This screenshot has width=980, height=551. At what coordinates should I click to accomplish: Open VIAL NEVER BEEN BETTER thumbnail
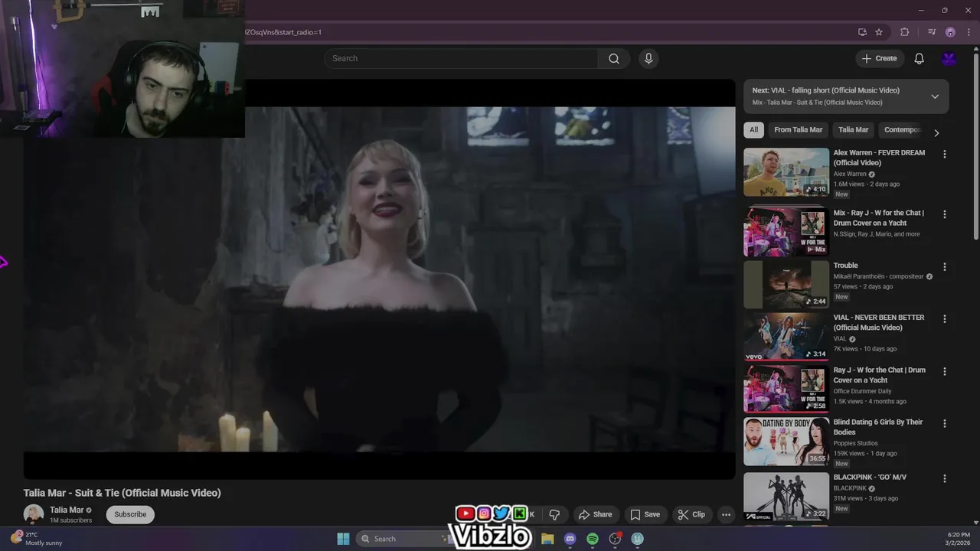(x=786, y=337)
